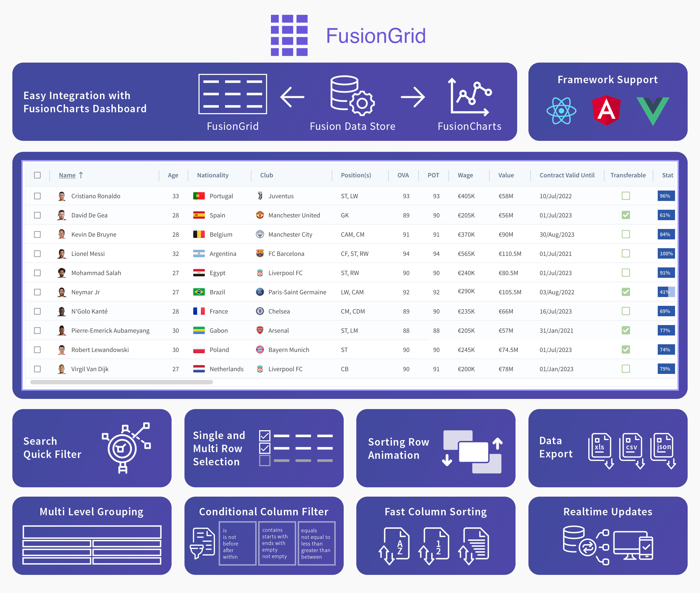This screenshot has width=700, height=593.
Task: Click the FusionGrid table icon in banner
Action: [233, 94]
